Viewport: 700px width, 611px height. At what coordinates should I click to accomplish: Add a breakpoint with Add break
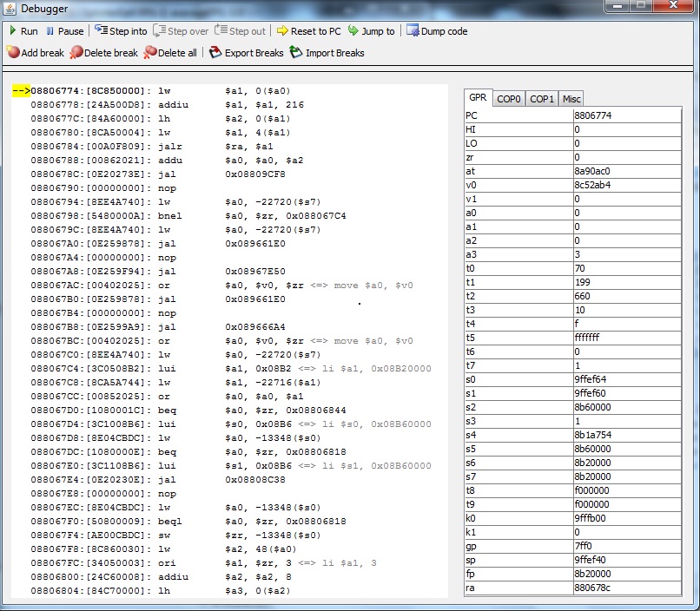35,53
